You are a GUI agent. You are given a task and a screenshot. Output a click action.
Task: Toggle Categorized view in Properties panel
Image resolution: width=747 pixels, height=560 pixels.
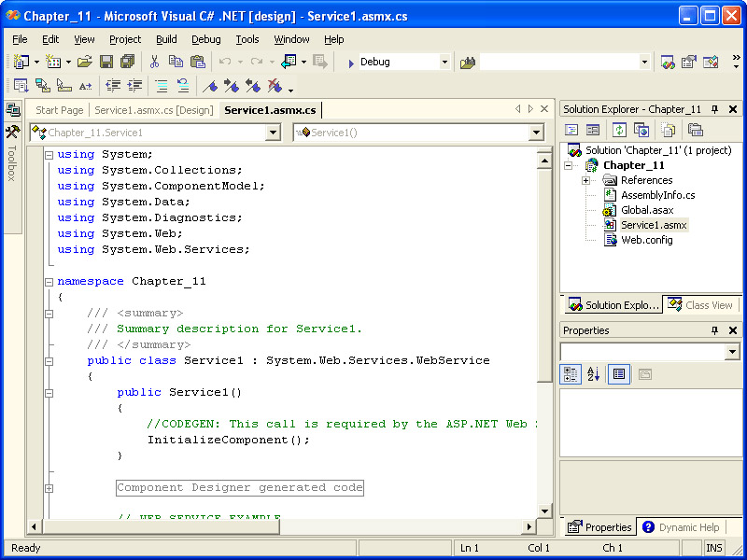point(570,374)
